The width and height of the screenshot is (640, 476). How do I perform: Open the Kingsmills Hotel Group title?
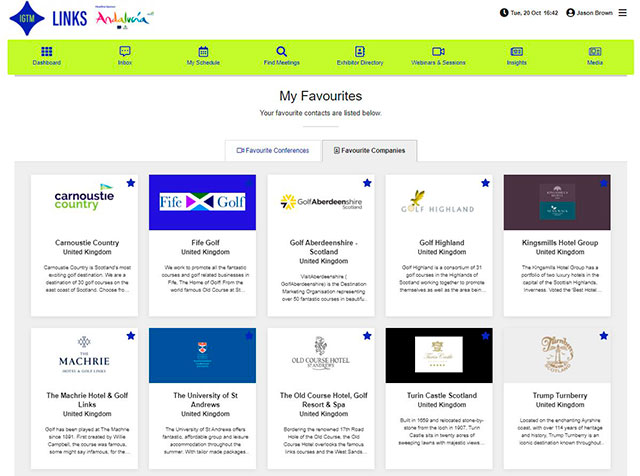(560, 242)
